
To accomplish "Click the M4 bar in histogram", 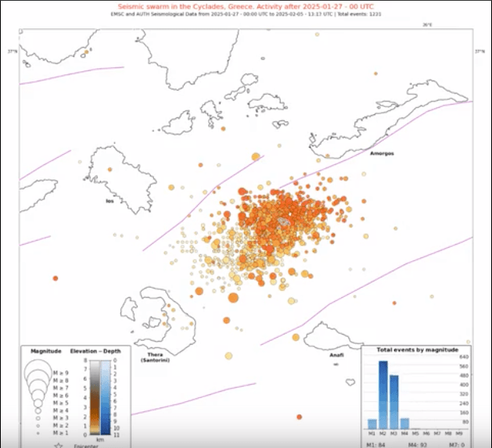I will [405, 425].
